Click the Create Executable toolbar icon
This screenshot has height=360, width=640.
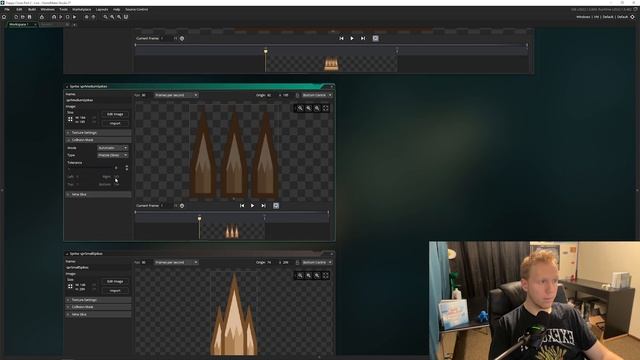pyautogui.click(x=42, y=17)
